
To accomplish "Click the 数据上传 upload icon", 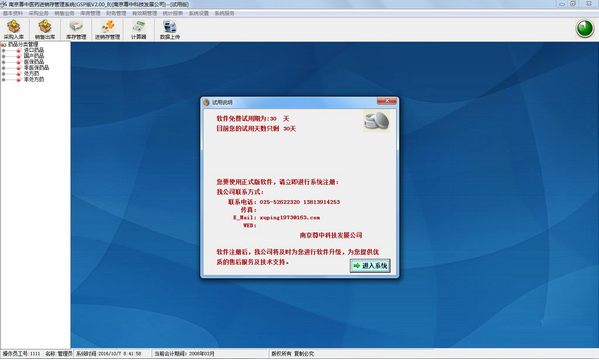I will pyautogui.click(x=170, y=29).
